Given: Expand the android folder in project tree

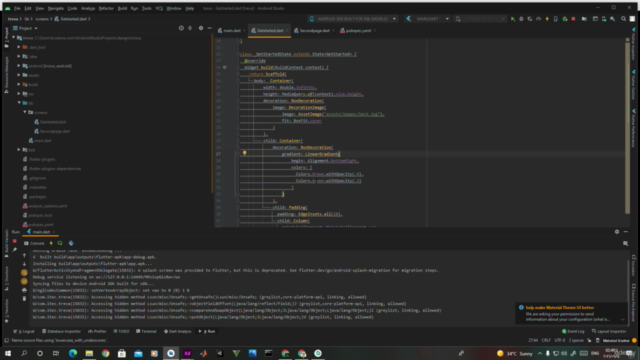Looking at the screenshot, I should point(19,66).
